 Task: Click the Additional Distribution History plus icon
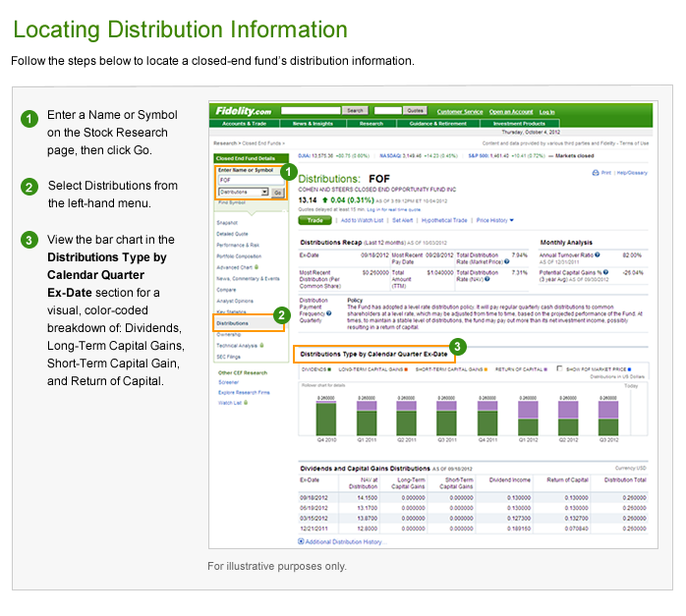301,541
